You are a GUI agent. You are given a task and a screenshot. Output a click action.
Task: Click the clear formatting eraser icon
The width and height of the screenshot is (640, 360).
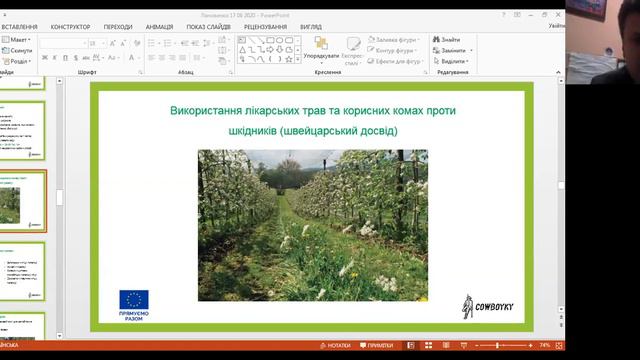click(137, 43)
